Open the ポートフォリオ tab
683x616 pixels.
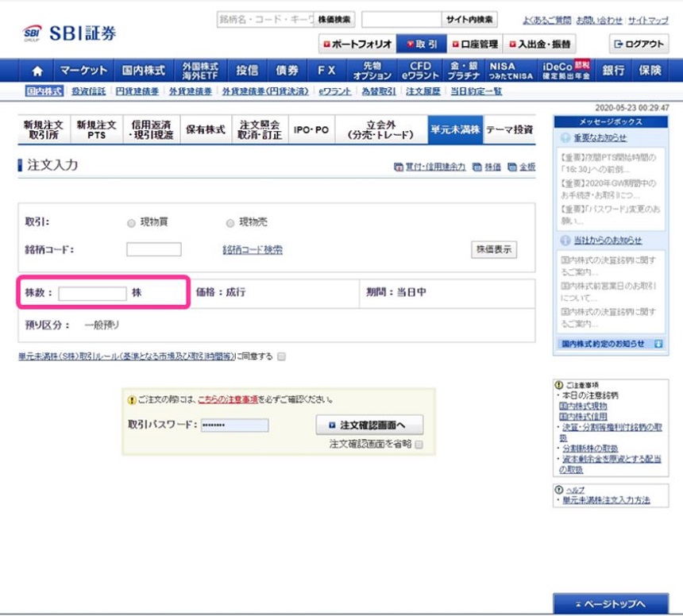(357, 44)
